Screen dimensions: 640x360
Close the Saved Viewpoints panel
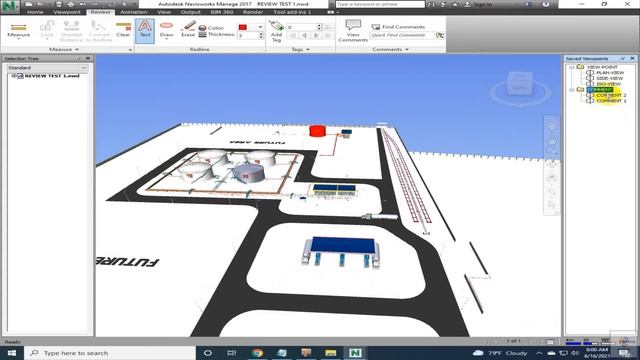[632, 59]
